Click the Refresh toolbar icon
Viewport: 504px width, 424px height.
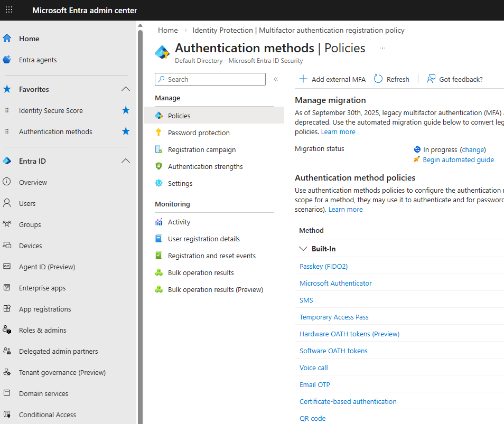pos(378,79)
